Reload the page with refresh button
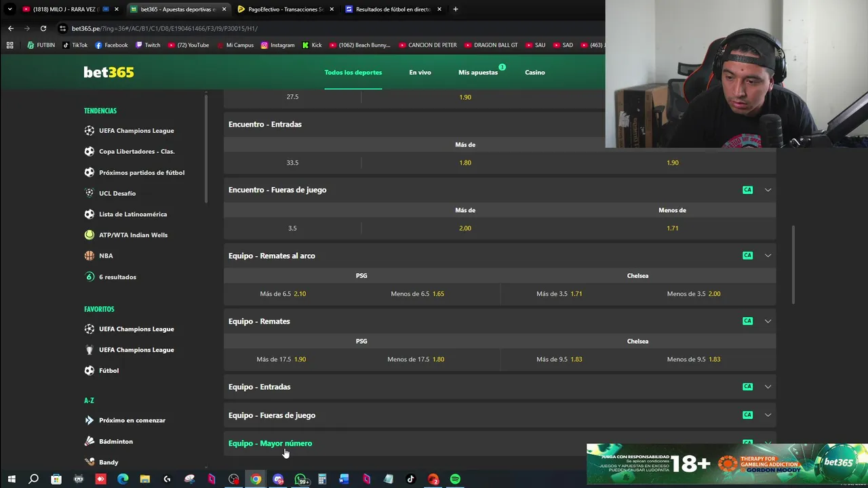868x488 pixels. pyautogui.click(x=43, y=28)
